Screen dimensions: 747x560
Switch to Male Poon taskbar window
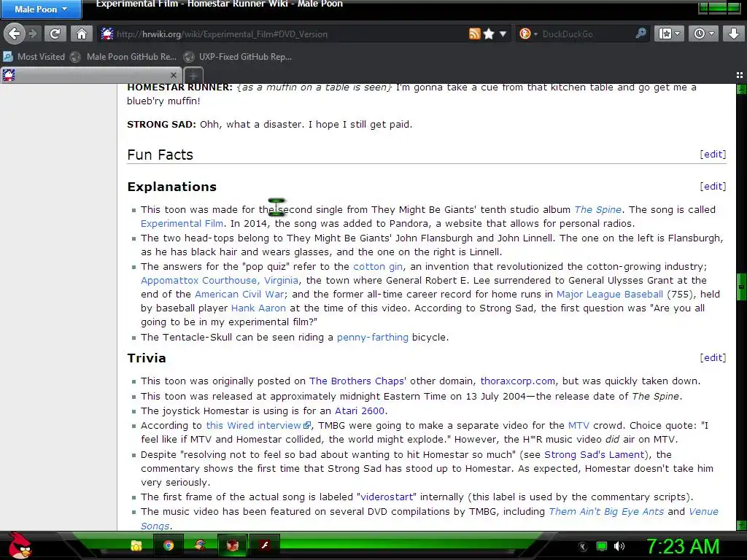tap(232, 545)
